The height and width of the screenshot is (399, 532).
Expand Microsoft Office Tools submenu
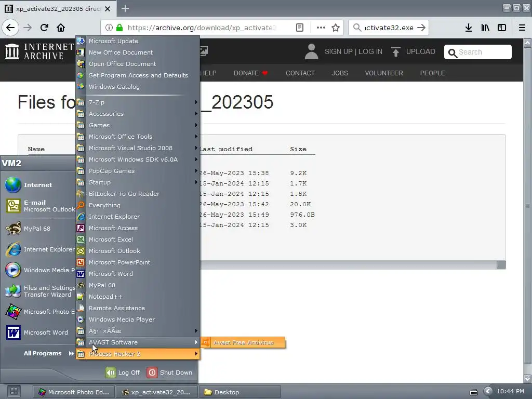coord(137,137)
